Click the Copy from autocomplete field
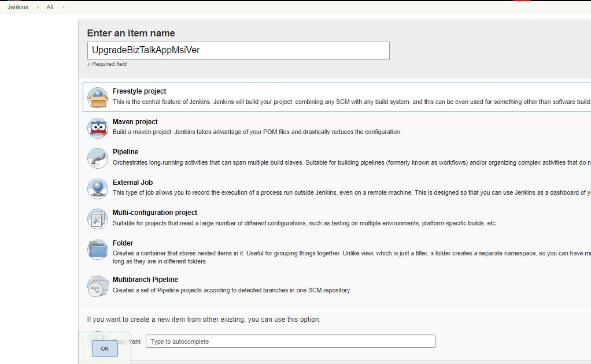The width and height of the screenshot is (591, 364). [x=291, y=341]
